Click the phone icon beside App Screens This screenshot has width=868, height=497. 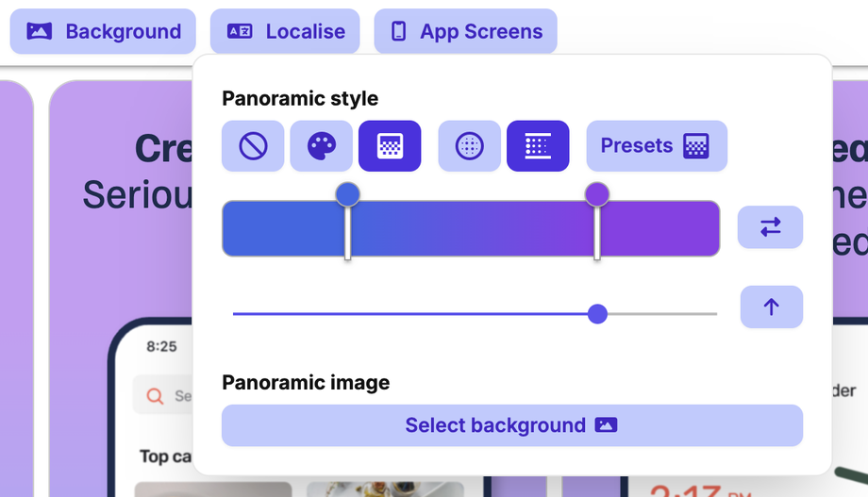399,31
